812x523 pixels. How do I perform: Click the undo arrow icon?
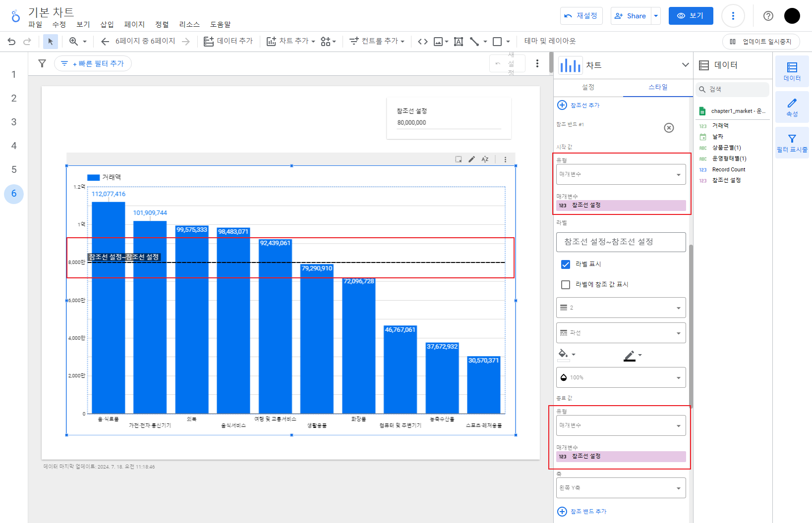click(11, 42)
